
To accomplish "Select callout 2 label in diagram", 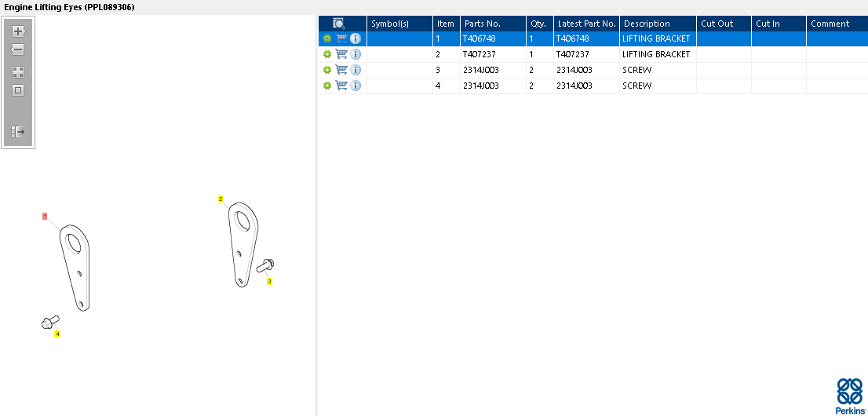I will 221,199.
